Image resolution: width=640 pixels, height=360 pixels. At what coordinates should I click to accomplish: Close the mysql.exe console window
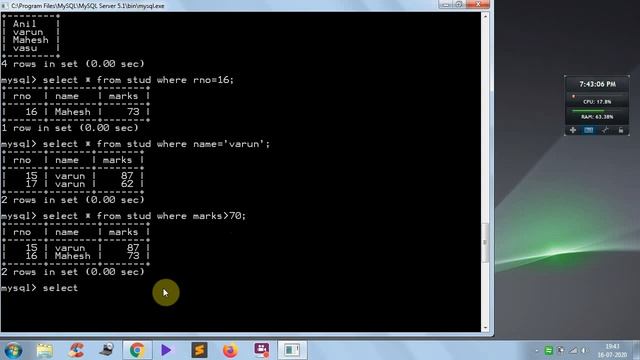point(478,4)
